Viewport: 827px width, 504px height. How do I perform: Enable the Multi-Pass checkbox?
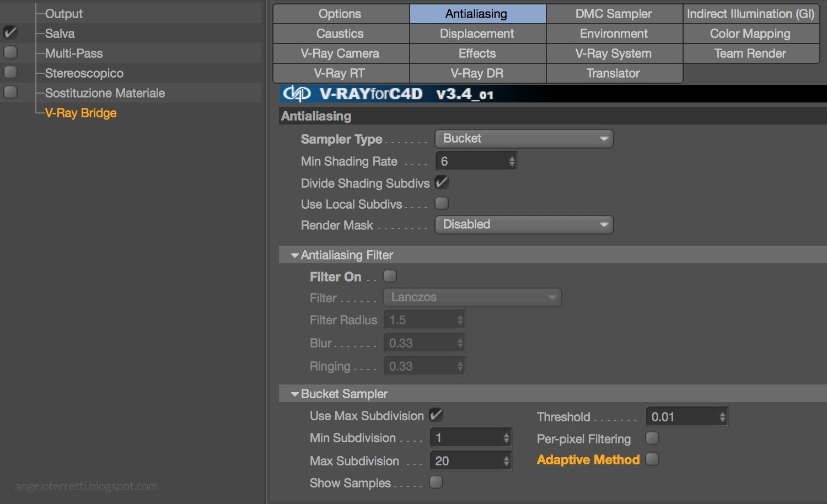click(10, 52)
